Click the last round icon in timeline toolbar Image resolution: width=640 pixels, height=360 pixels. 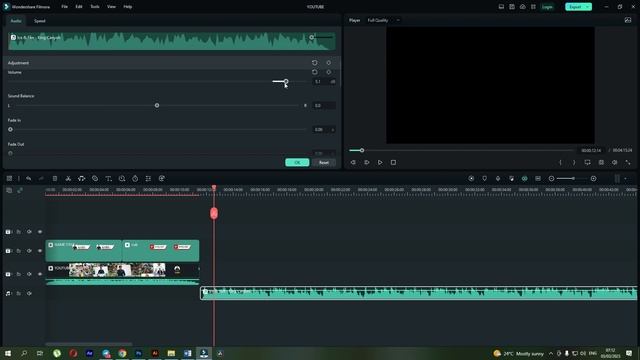[162, 178]
